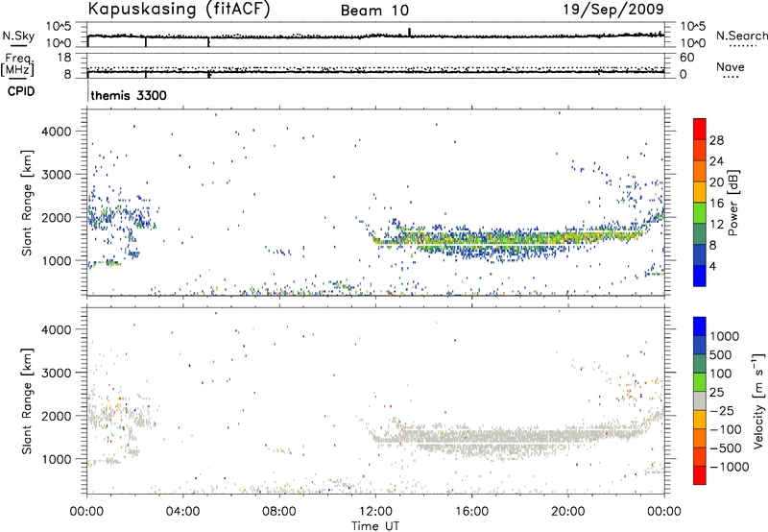768x532 pixels.
Task: Click the 16:00 time tick label
Action: (x=471, y=512)
